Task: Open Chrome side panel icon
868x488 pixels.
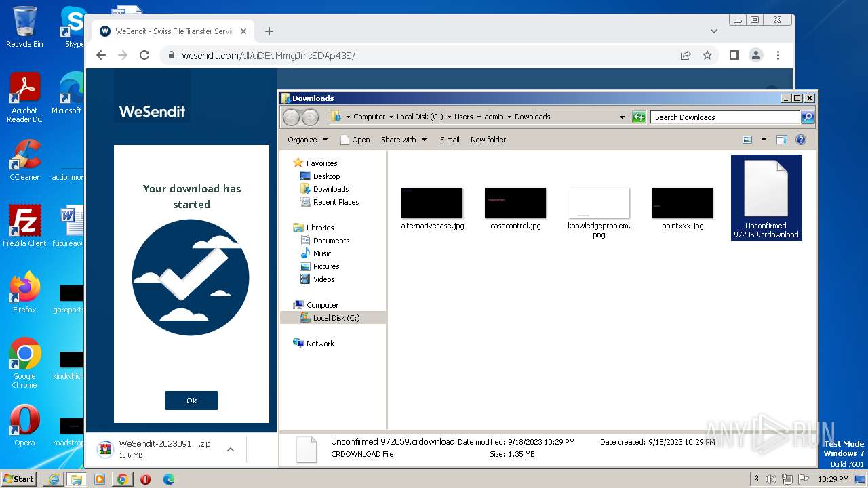Action: pyautogui.click(x=734, y=55)
